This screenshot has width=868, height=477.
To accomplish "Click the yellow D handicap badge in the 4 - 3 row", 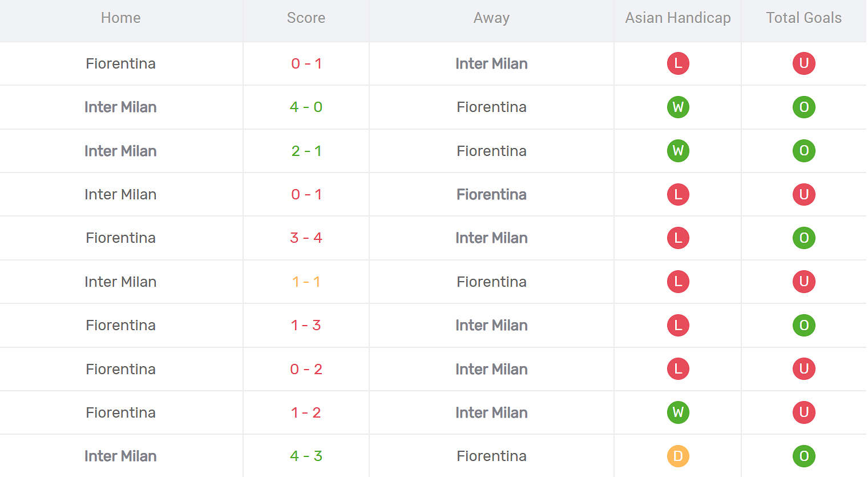I will tap(678, 456).
